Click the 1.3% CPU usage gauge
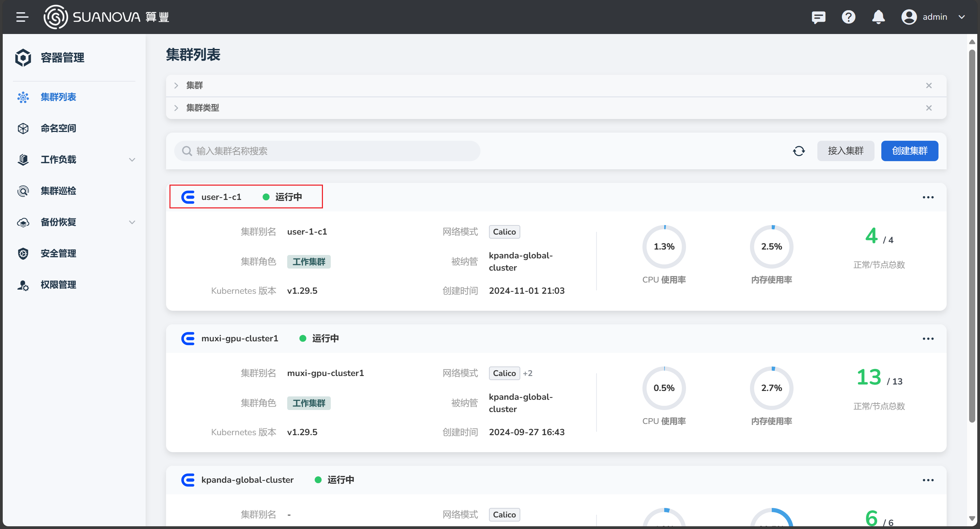Viewport: 980px width, 529px height. pyautogui.click(x=664, y=246)
